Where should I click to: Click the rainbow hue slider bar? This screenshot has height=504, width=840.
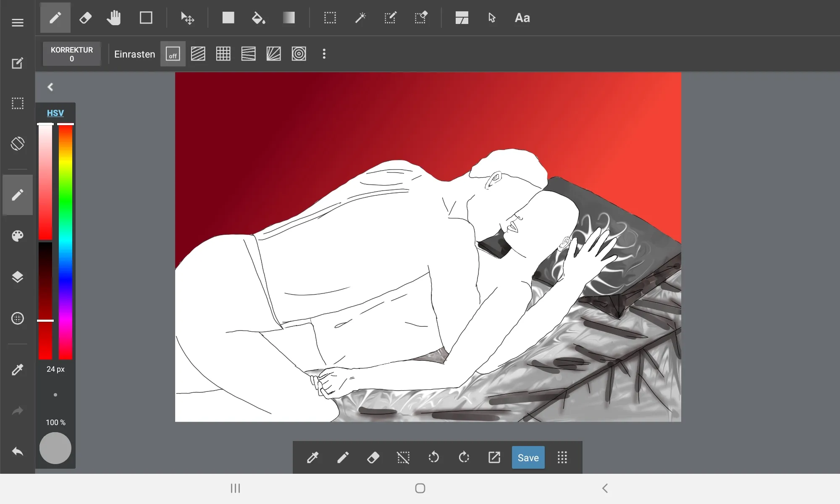(x=66, y=241)
